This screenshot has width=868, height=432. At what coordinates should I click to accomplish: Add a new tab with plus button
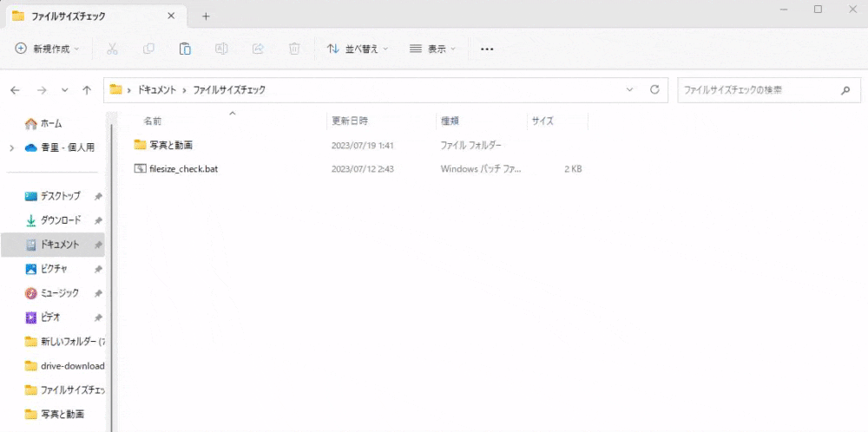point(206,16)
